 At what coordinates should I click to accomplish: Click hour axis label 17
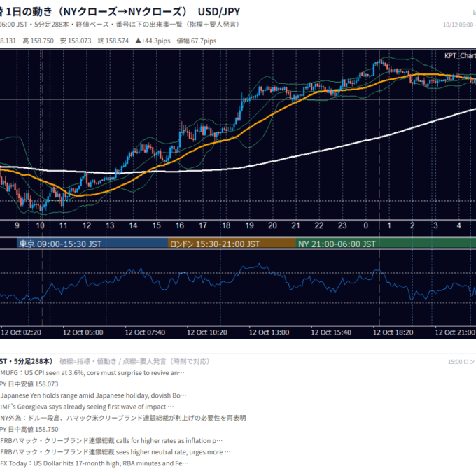pos(203,225)
